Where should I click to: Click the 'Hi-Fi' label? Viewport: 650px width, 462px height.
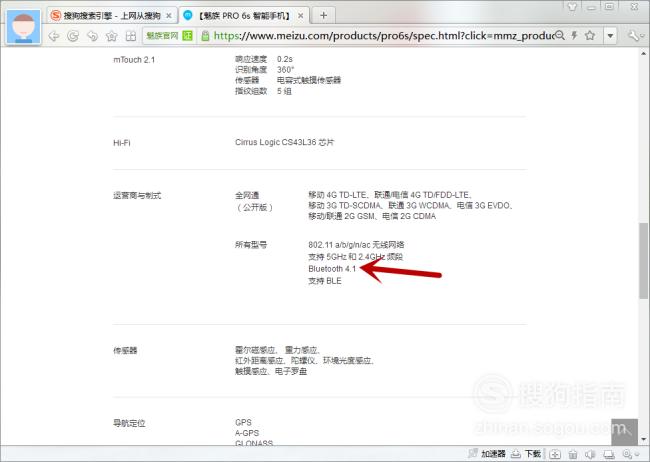[121, 143]
